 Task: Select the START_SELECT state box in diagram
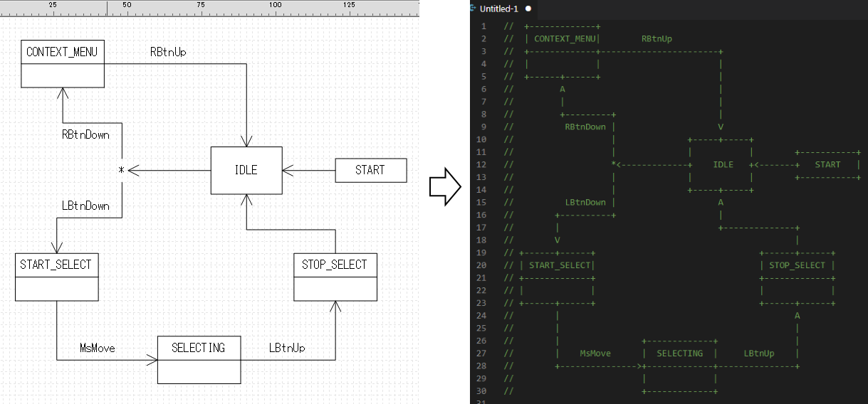point(56,277)
